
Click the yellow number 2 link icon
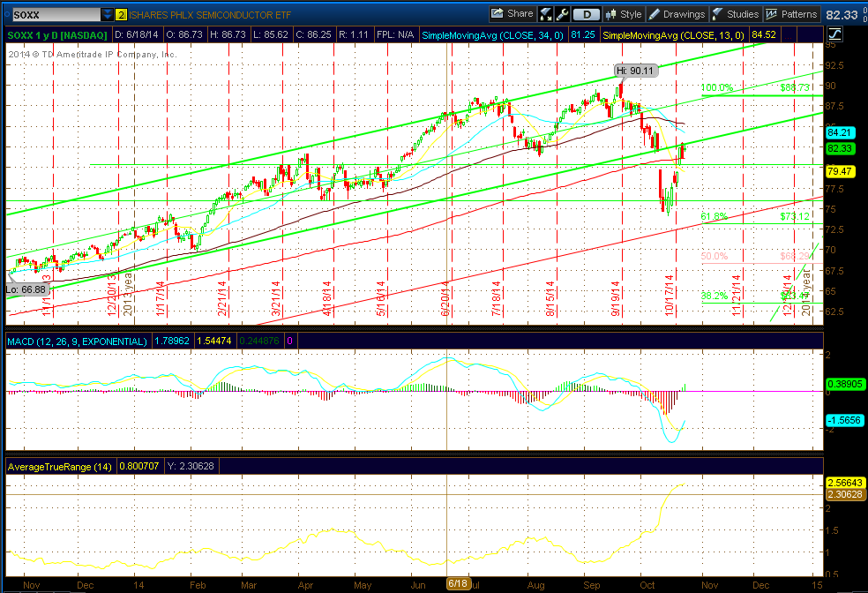coord(121,14)
